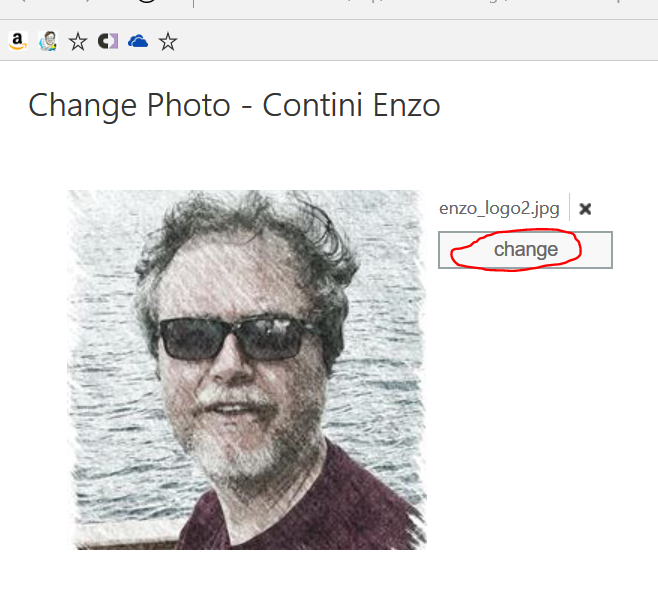
Task: Click the star bookmark beside the cartoon avatar
Action: 78,41
